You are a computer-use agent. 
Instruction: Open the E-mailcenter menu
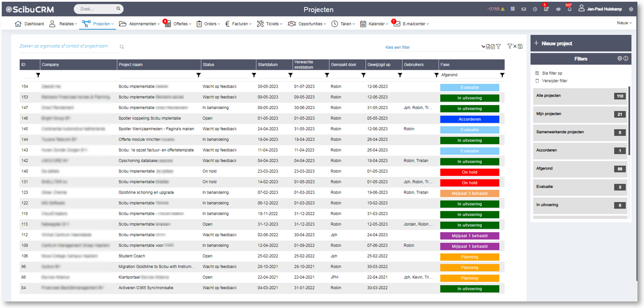point(411,24)
